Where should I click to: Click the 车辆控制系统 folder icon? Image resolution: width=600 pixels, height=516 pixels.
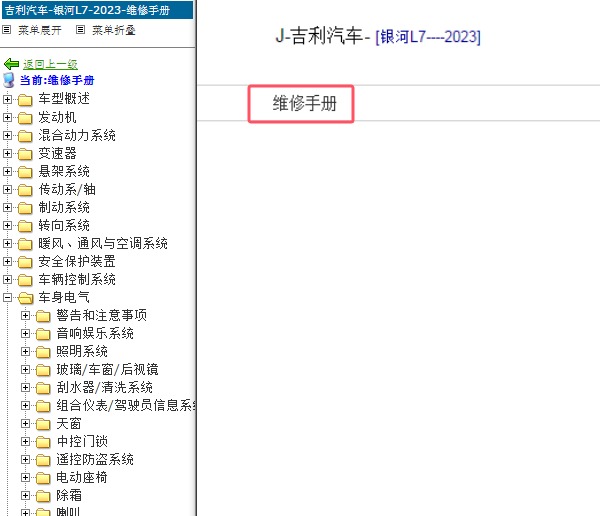tap(25, 280)
